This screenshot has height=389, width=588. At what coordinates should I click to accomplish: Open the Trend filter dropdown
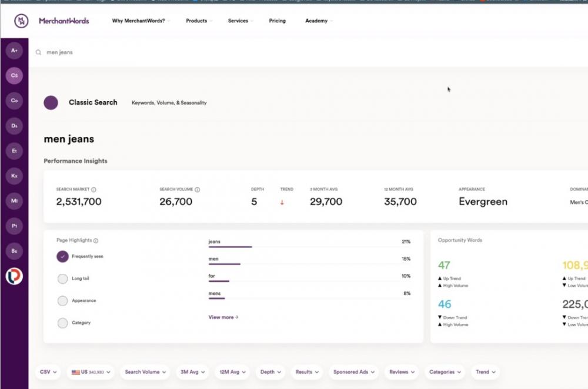485,372
